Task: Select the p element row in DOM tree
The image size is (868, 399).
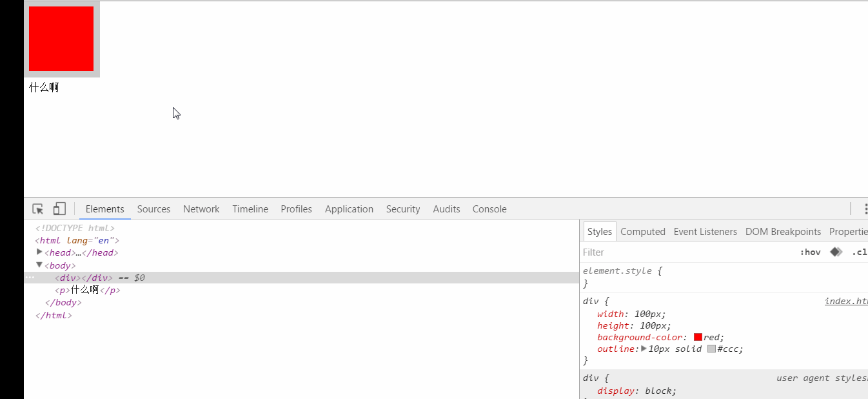Action: (302, 290)
